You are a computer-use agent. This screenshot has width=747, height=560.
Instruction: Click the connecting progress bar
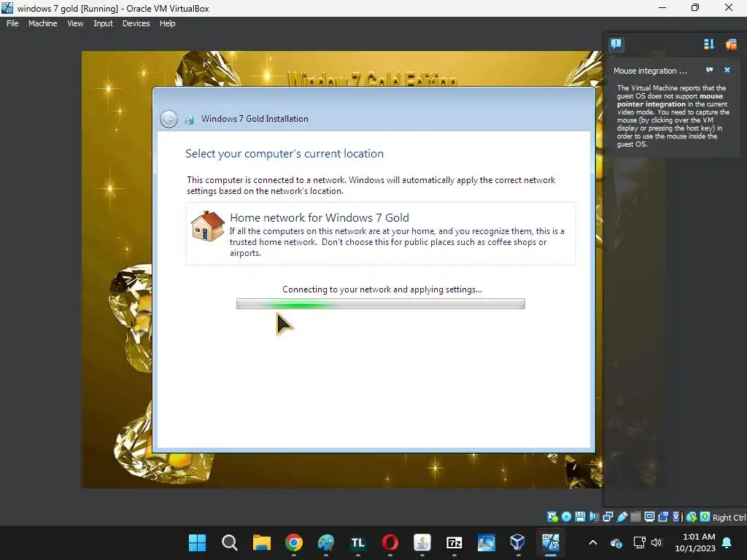(x=381, y=304)
